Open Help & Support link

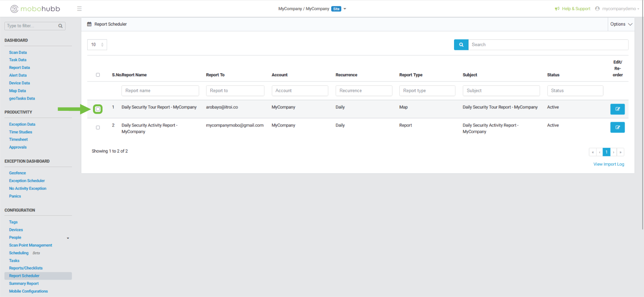click(576, 8)
